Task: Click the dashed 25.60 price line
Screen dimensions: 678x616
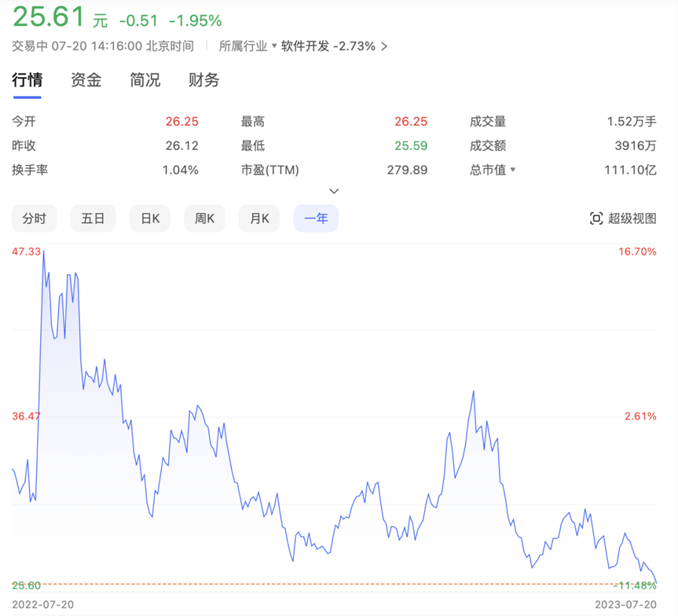Action: [314, 584]
